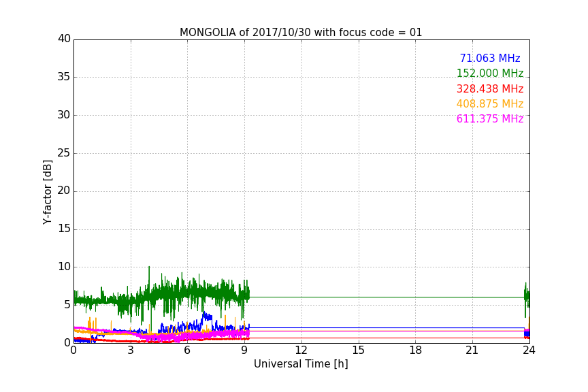The width and height of the screenshot is (588, 392).
Task: Click the 'Universal Time [h]' axis label
Action: click(301, 363)
